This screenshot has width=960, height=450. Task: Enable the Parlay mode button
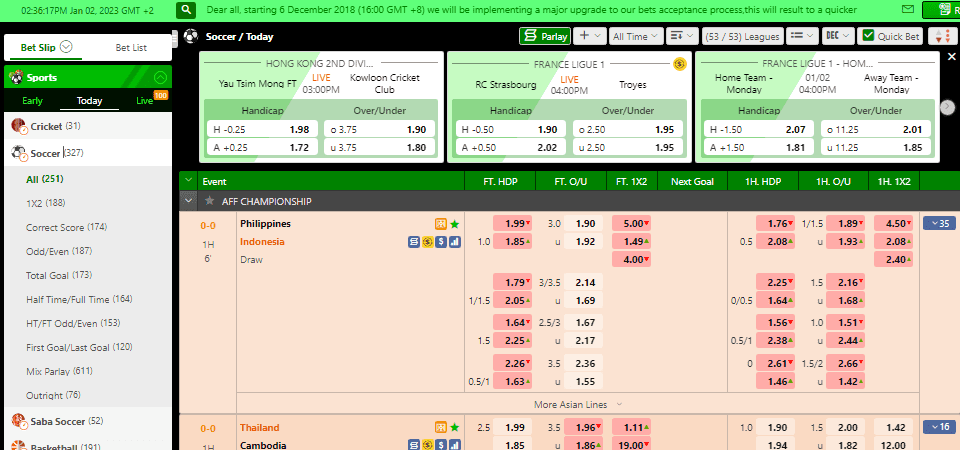[545, 36]
